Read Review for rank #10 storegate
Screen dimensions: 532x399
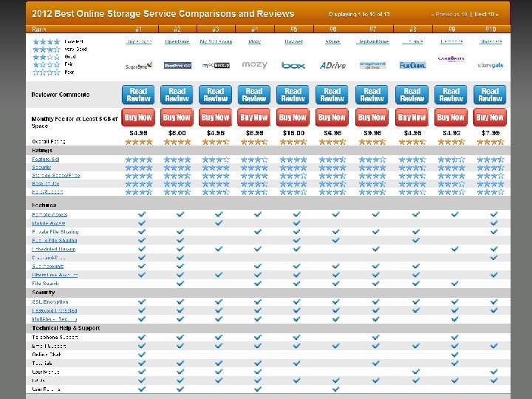click(x=490, y=95)
